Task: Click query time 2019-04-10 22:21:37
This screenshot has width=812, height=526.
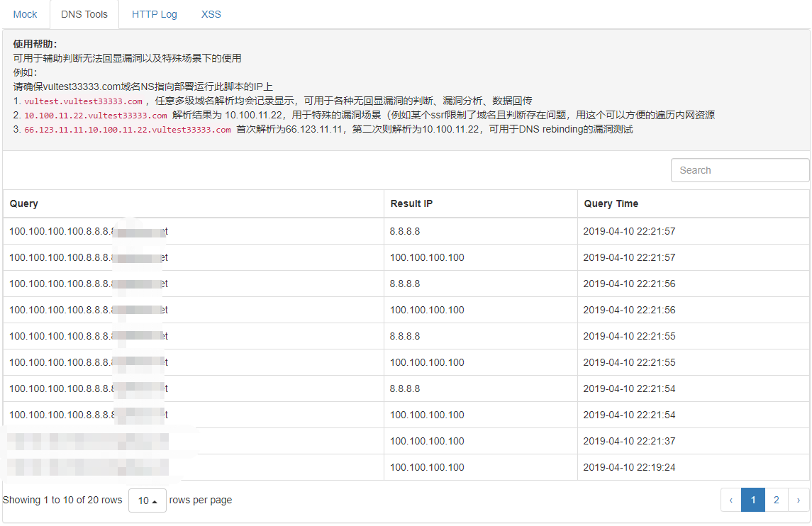Action: tap(629, 441)
